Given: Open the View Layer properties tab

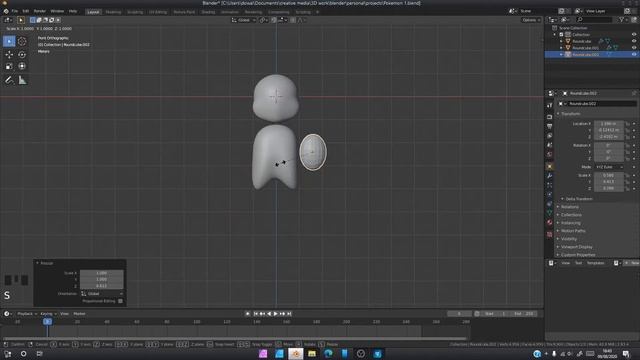Looking at the screenshot, I should 549,136.
